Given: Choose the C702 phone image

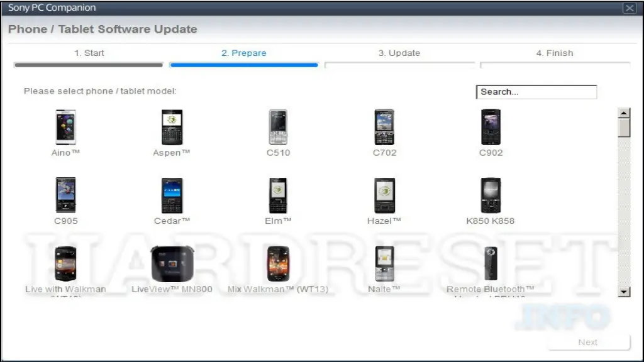Looking at the screenshot, I should point(384,127).
